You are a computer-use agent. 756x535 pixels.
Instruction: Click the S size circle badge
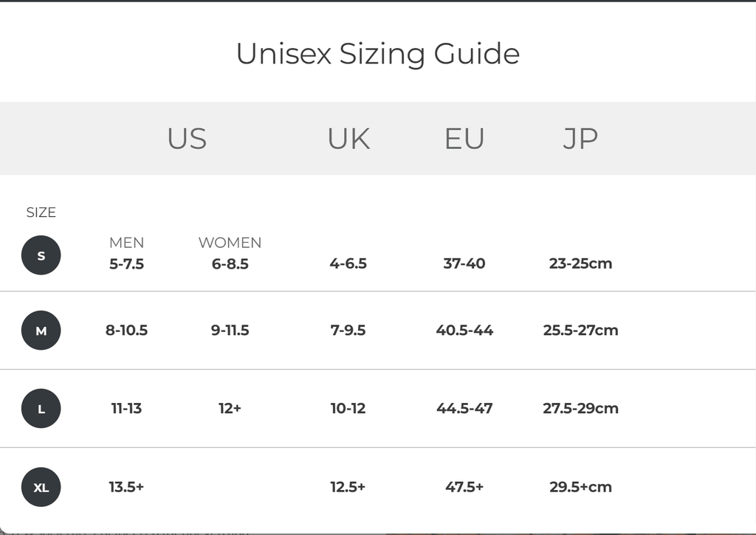[x=41, y=255]
